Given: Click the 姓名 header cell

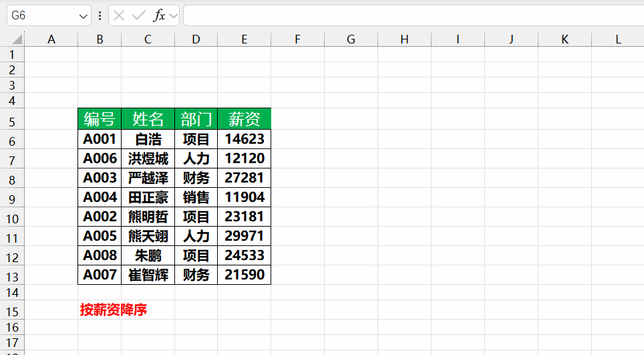Looking at the screenshot, I should [148, 119].
